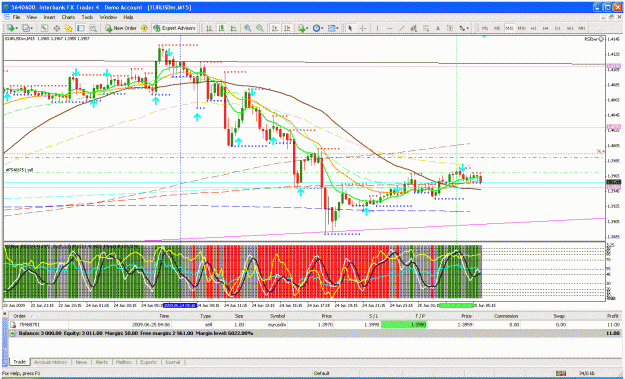
Task: Select the Text Label tool
Action: click(x=450, y=28)
